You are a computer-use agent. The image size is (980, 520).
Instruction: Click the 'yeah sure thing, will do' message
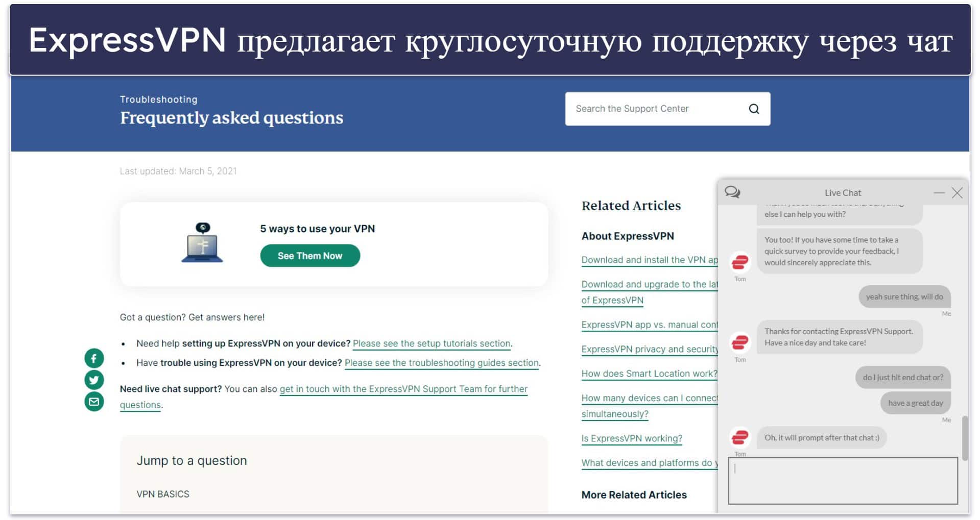[x=904, y=297]
